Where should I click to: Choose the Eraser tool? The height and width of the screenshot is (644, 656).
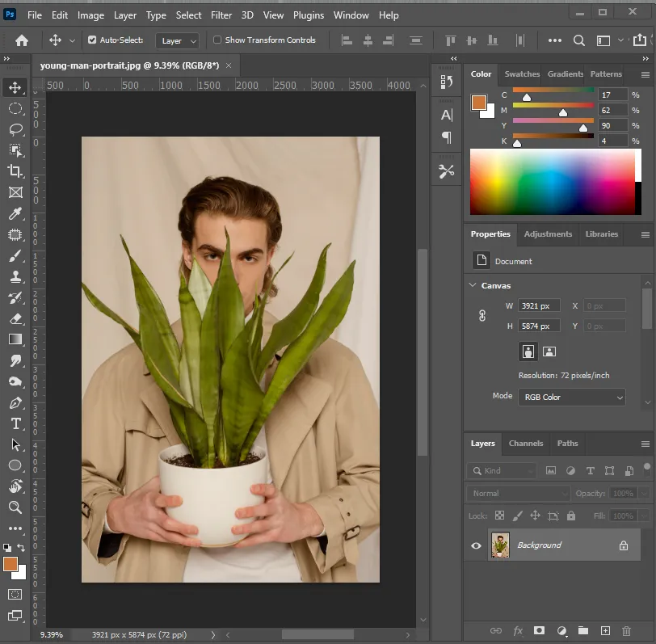15,318
